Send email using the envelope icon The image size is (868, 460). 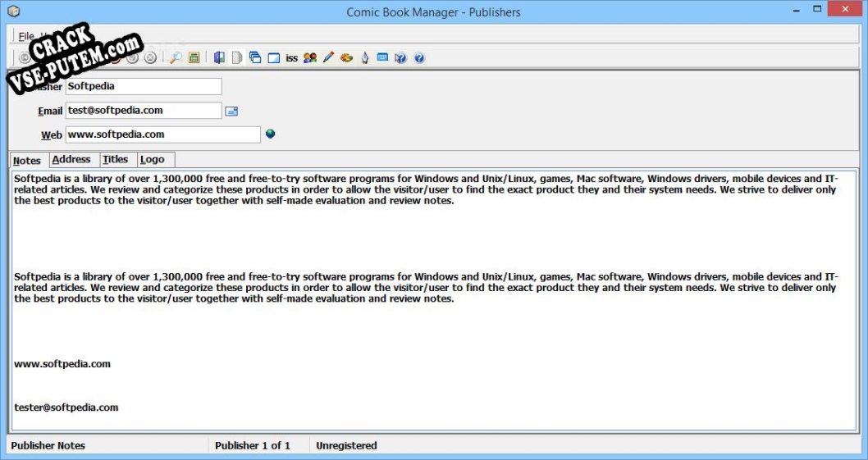tap(231, 112)
